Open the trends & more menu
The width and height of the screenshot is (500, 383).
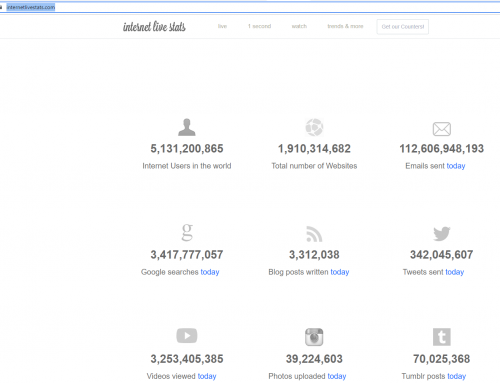345,26
